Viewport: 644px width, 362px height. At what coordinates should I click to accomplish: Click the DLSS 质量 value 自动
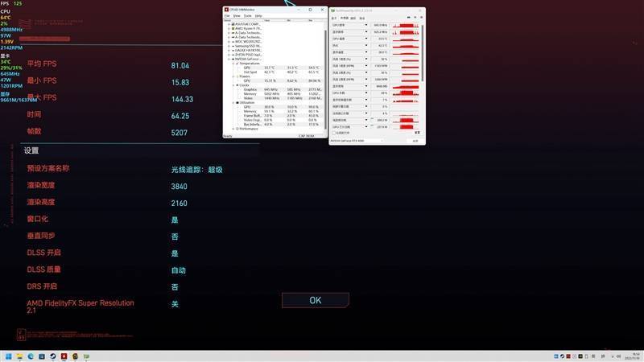coord(178,270)
